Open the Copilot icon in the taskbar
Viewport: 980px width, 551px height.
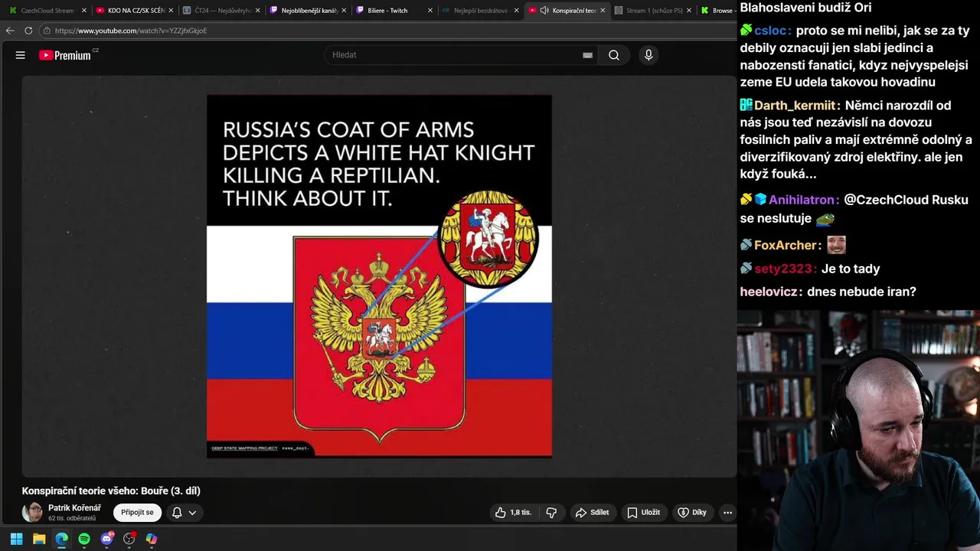(x=152, y=539)
